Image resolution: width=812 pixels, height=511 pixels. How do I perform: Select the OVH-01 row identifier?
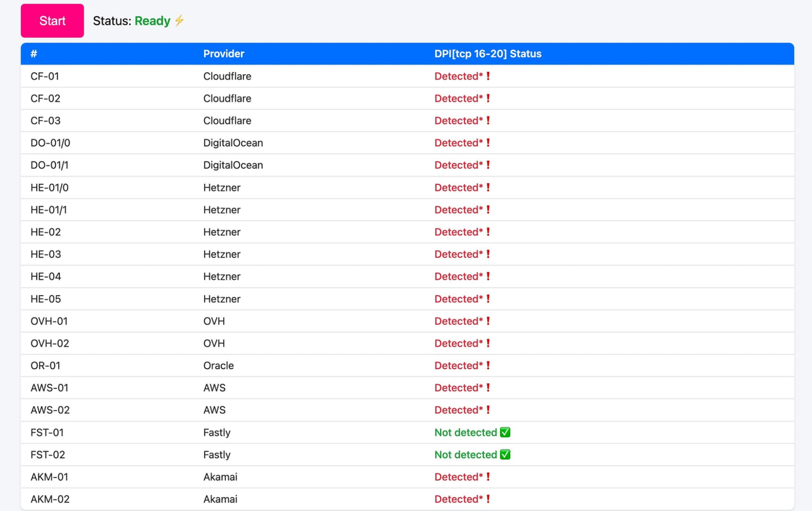[x=49, y=321]
